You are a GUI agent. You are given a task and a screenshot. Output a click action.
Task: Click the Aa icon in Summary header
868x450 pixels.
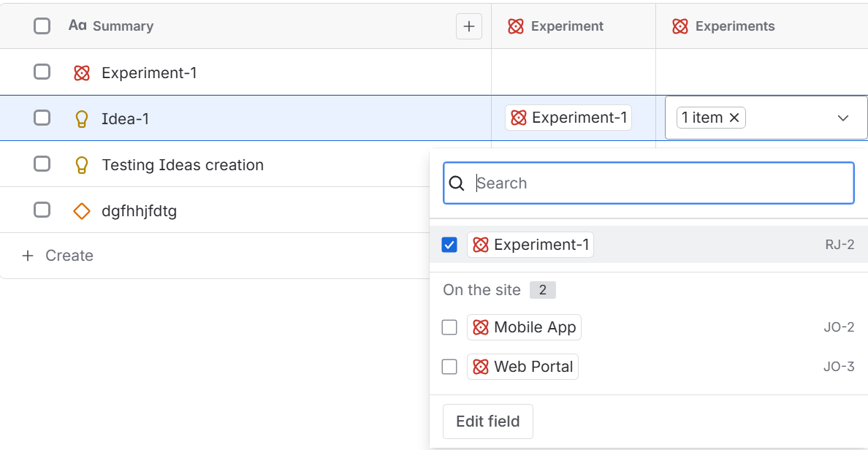77,26
